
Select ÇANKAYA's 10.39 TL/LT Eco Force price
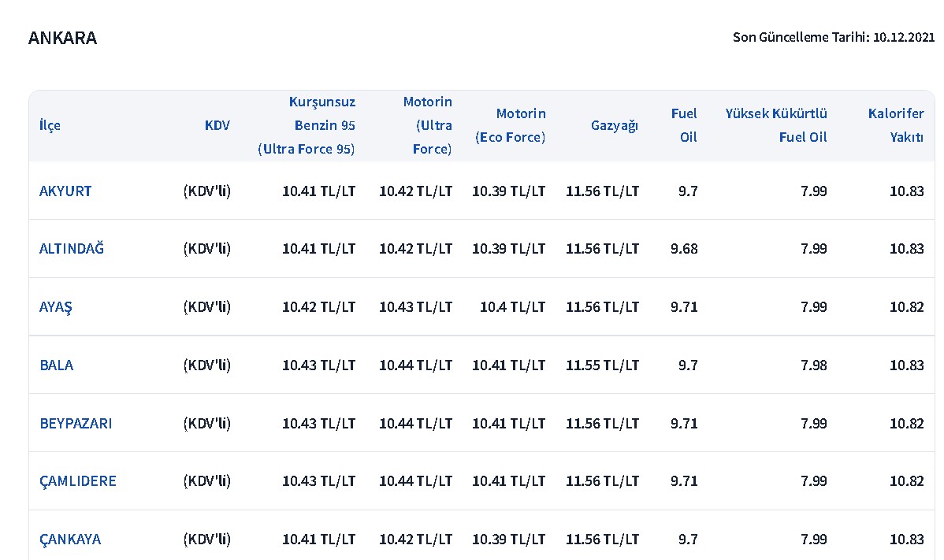[x=509, y=540]
